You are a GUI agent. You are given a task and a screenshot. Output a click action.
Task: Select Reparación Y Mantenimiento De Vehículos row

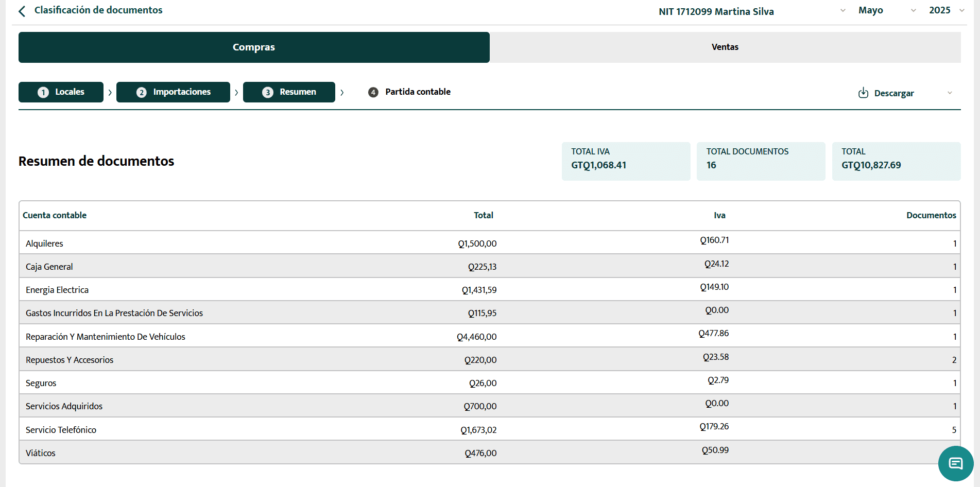point(490,336)
